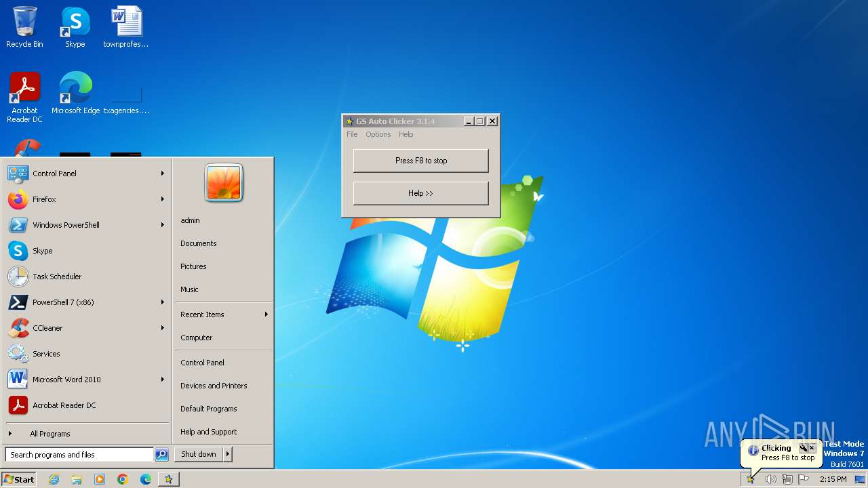868x488 pixels.
Task: Launch PowerShell 7 (x86) entry
Action: click(86, 302)
